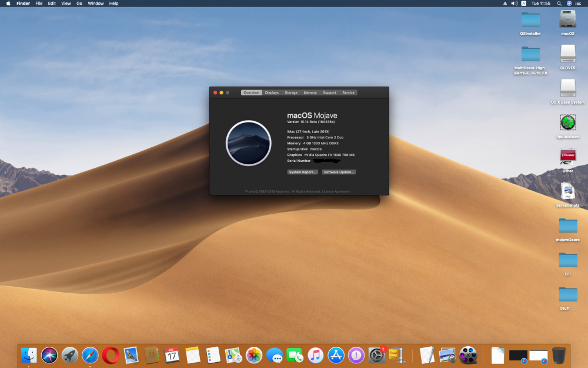Open Feedback Assistant purple icon in Dock
Viewport: 588px width, 368px height.
[x=356, y=355]
